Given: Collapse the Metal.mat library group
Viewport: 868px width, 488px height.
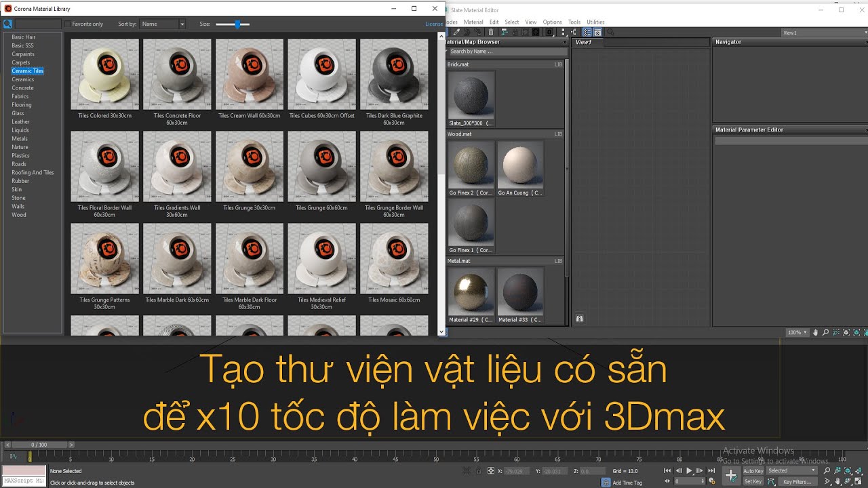Looking at the screenshot, I should [x=505, y=261].
